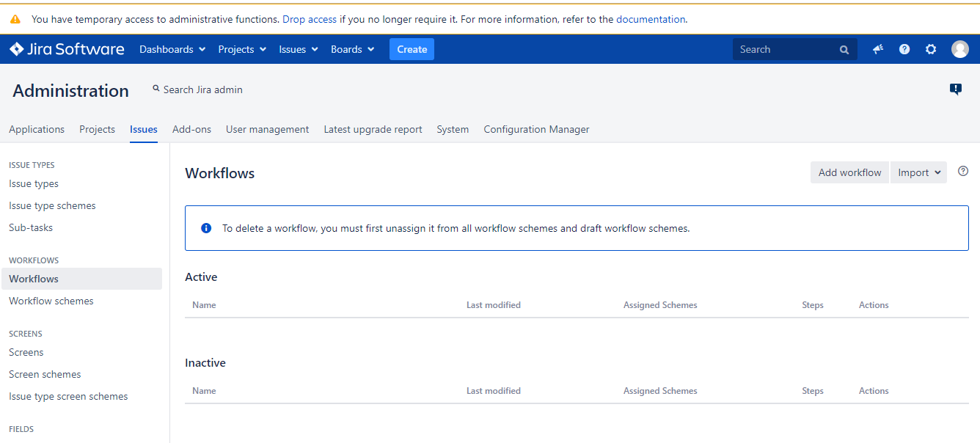
Task: Click the Jira Software logo
Action: (x=67, y=49)
